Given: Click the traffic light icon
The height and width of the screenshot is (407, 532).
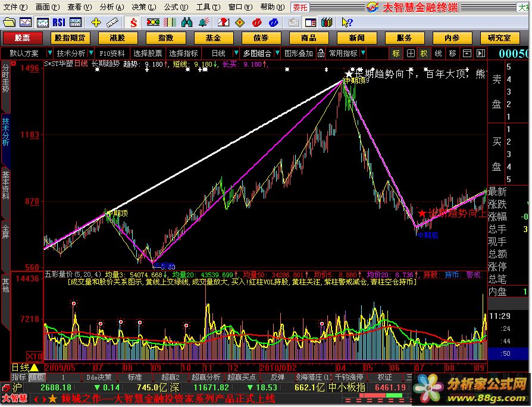Looking at the screenshot, I should (x=153, y=23).
